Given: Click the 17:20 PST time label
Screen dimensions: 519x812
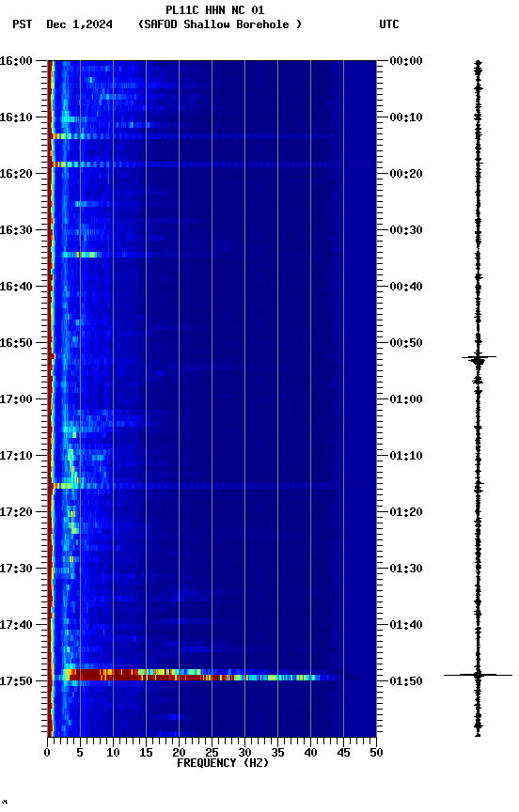Looking at the screenshot, I should tap(16, 512).
